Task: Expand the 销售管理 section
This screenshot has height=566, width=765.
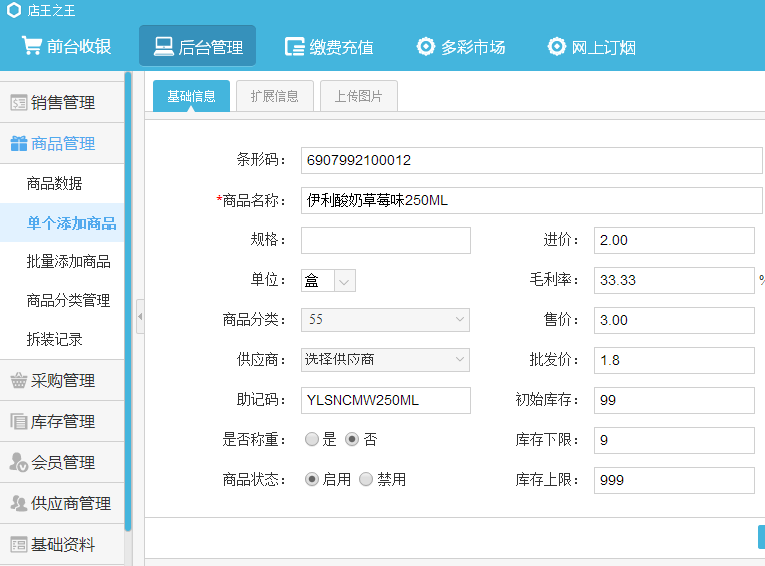Action: click(x=62, y=102)
